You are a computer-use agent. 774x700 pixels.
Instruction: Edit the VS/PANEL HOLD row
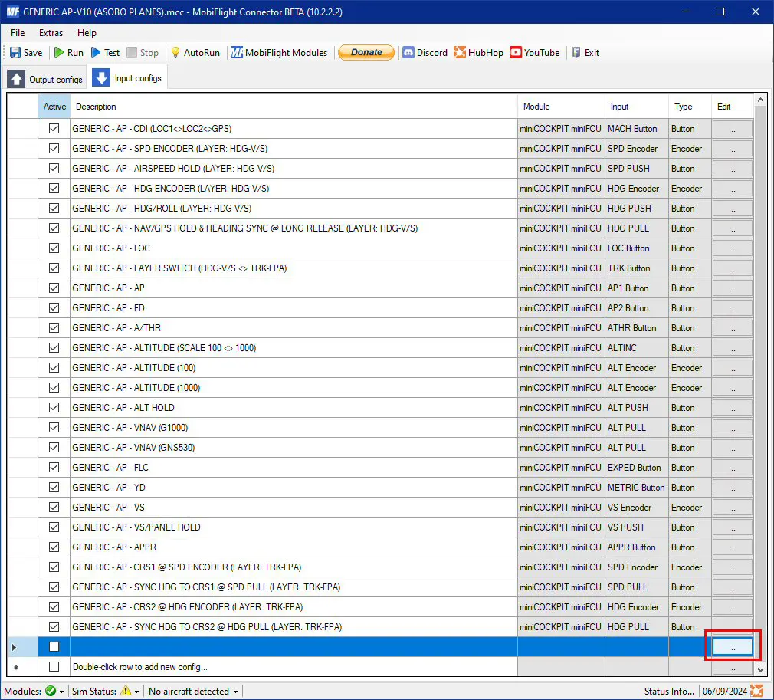coord(732,527)
